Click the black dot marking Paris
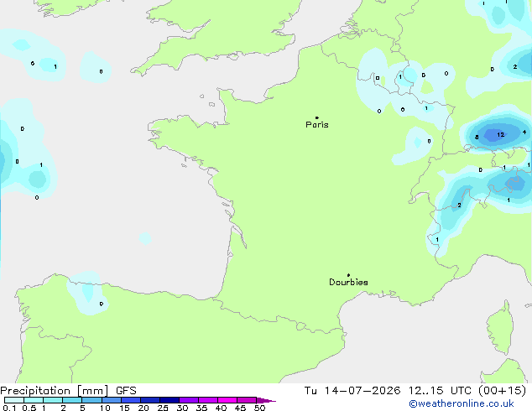Viewport: 532px width, 411px height. click(x=317, y=117)
